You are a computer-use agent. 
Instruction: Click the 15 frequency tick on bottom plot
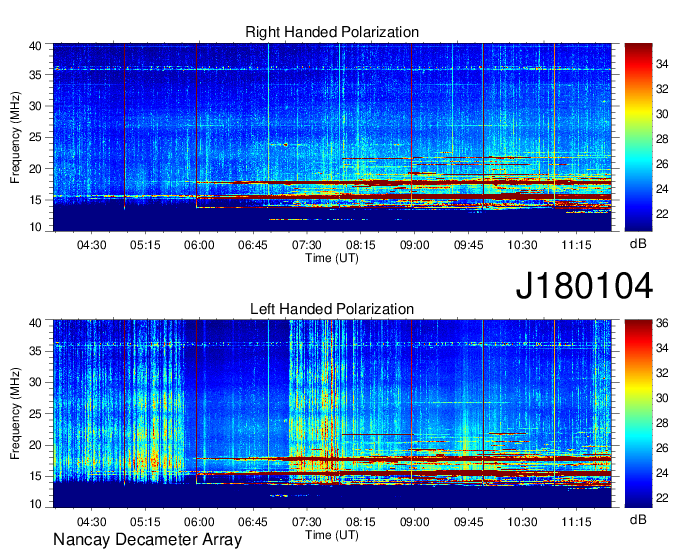[35, 477]
